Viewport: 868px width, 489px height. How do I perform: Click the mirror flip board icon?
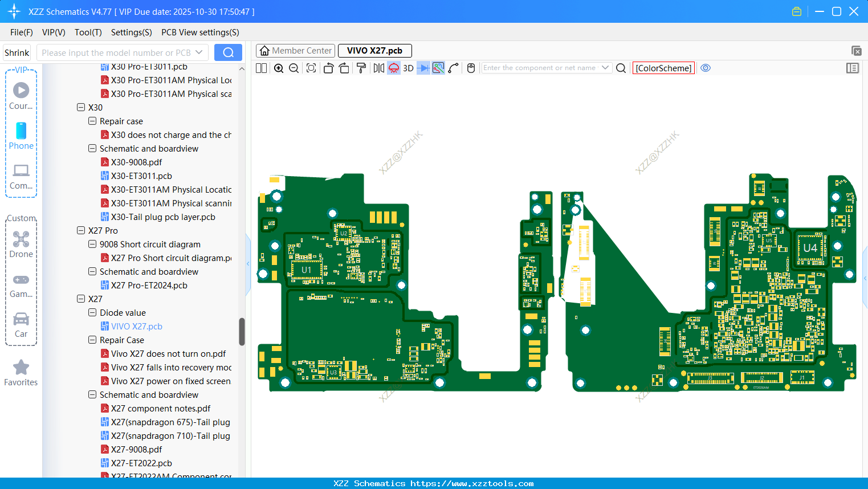(x=378, y=68)
